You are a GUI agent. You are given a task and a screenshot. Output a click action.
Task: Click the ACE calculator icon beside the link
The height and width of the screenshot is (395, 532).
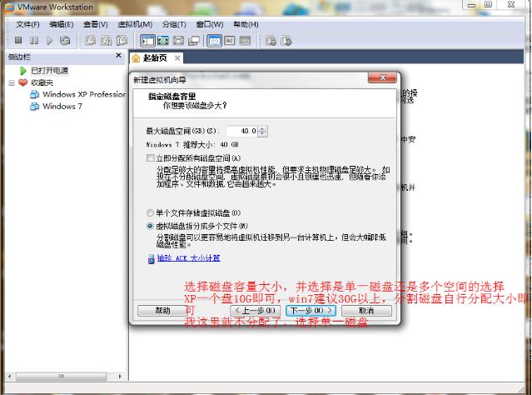coord(151,259)
